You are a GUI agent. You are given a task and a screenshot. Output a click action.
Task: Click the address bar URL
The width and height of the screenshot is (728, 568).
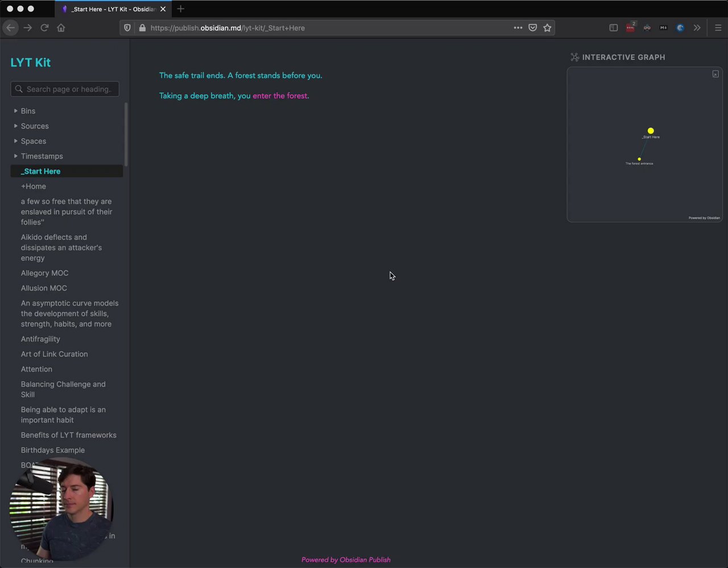(227, 28)
